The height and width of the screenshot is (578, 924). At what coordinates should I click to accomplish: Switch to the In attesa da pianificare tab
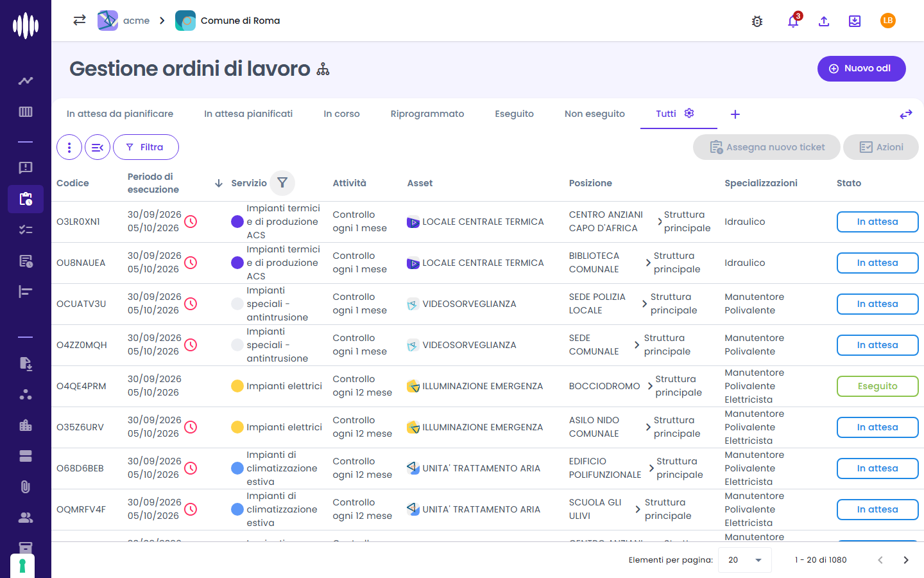[120, 114]
